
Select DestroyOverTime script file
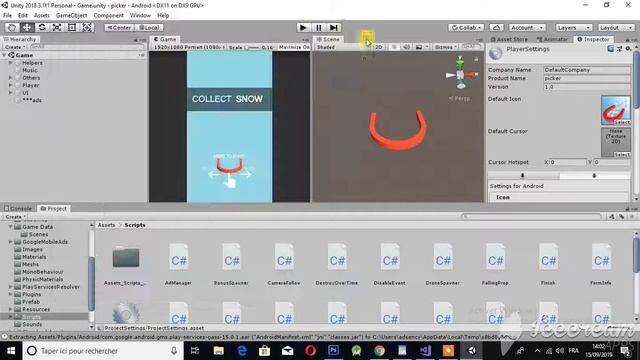(337, 263)
